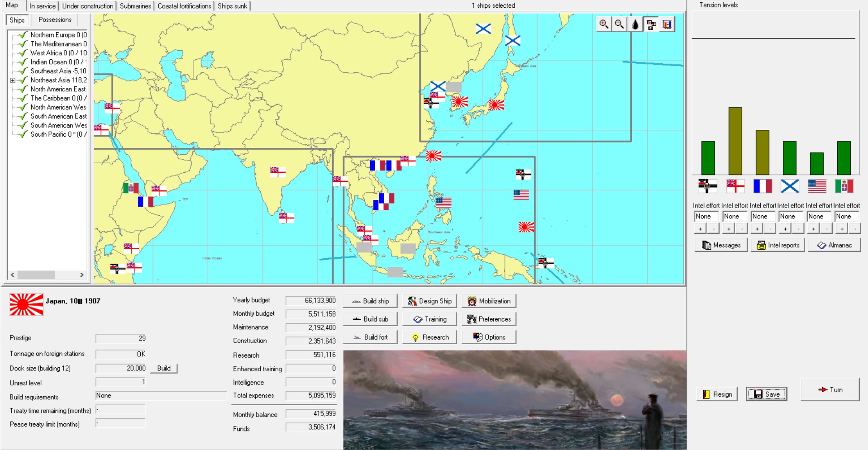Select the Italian flag under the tension bars
Screen dimensions: 868x450
844,186
